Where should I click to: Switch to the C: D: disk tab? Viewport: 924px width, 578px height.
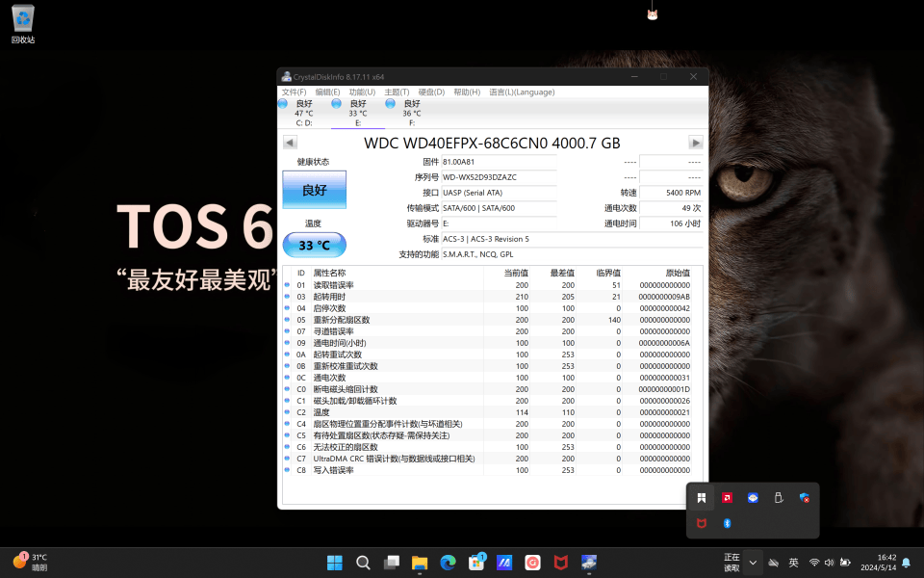click(304, 114)
